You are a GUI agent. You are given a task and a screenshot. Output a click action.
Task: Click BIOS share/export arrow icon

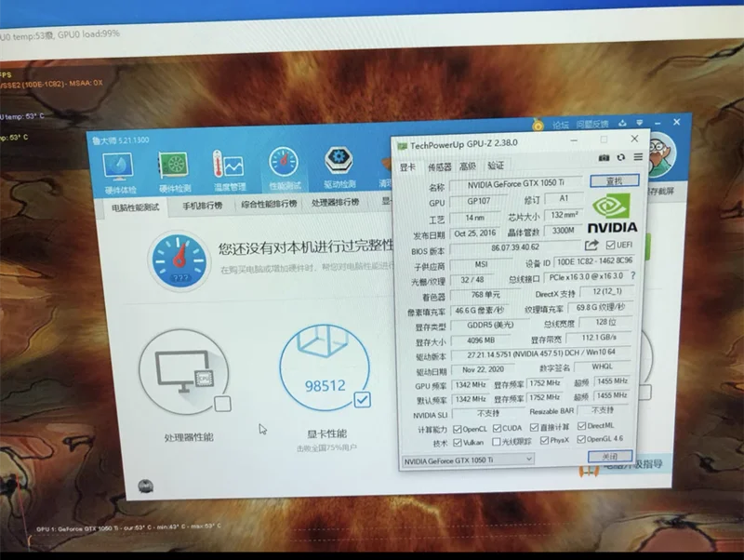pyautogui.click(x=591, y=245)
